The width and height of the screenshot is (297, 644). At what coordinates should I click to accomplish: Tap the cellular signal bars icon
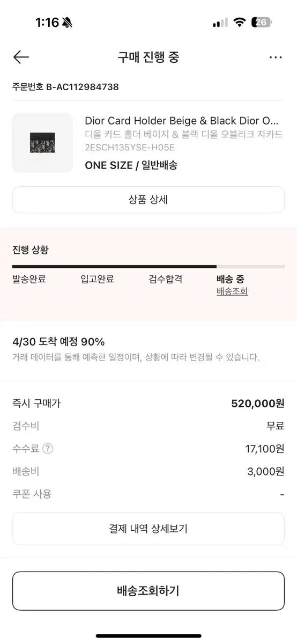tap(220, 23)
